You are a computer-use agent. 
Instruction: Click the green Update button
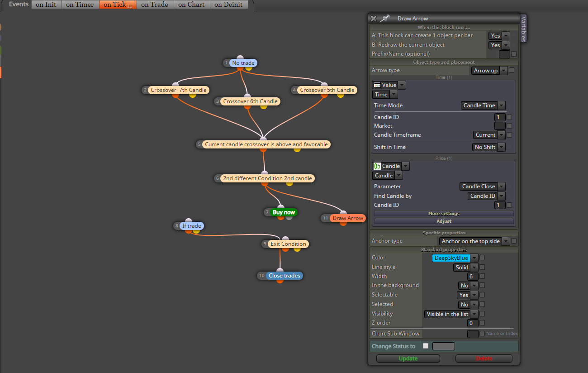[x=408, y=359]
